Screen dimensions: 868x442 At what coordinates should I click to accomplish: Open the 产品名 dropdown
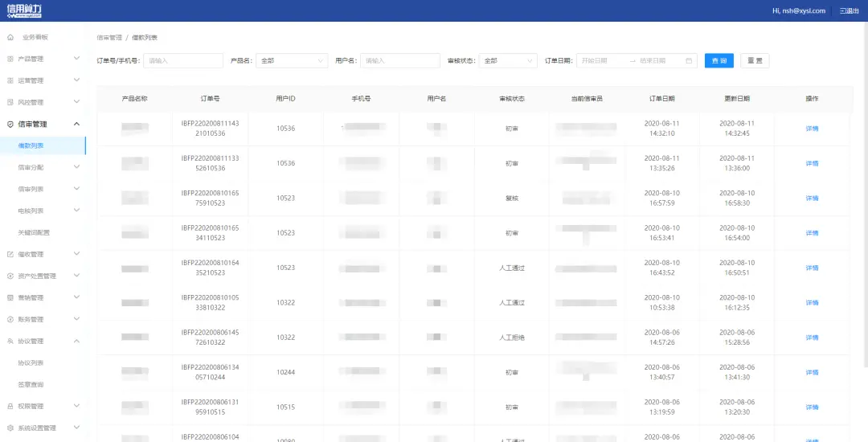(291, 60)
